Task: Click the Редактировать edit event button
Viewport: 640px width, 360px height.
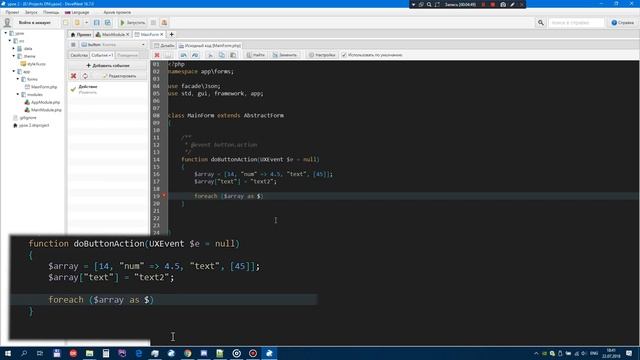Action: 119,76
